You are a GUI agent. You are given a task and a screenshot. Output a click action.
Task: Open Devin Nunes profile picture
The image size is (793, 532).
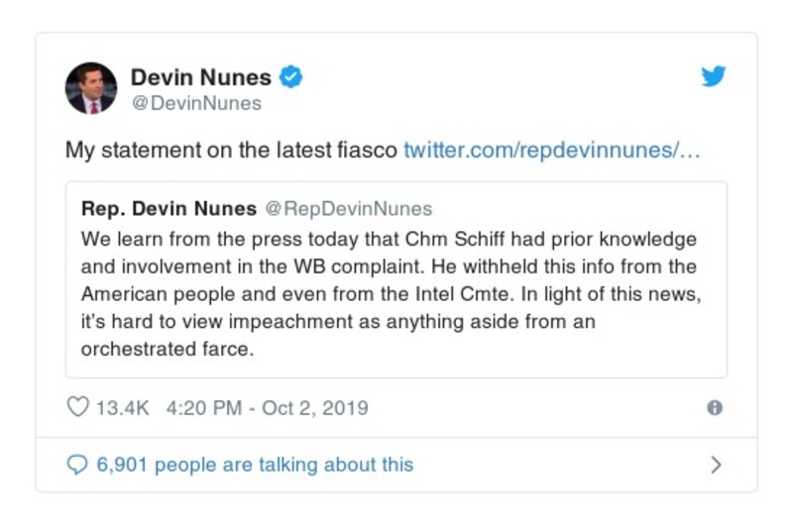(x=91, y=88)
